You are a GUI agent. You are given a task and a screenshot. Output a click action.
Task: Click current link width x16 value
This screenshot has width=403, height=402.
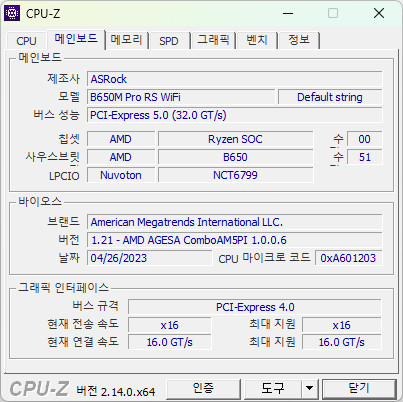(x=170, y=325)
